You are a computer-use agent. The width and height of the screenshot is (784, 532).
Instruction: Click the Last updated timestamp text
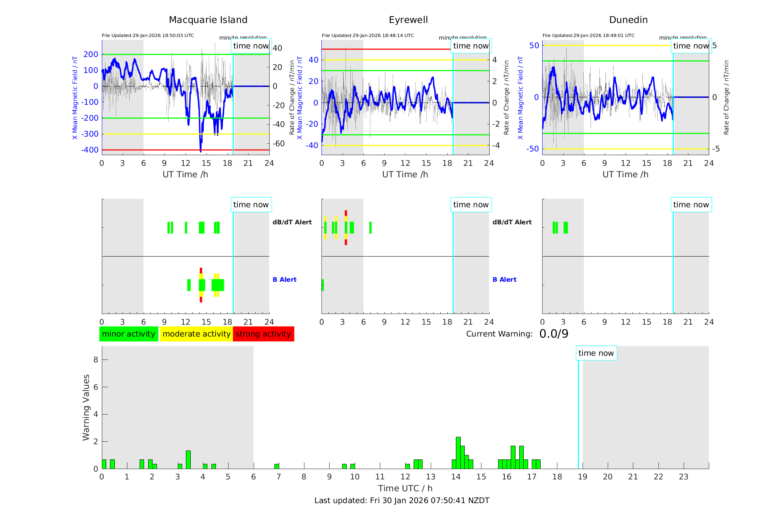(402, 501)
